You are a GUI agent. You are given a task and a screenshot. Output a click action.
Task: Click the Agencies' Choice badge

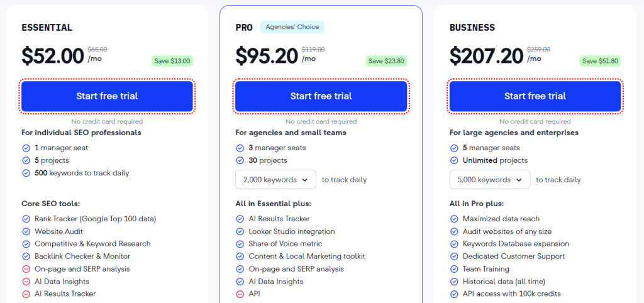[292, 27]
